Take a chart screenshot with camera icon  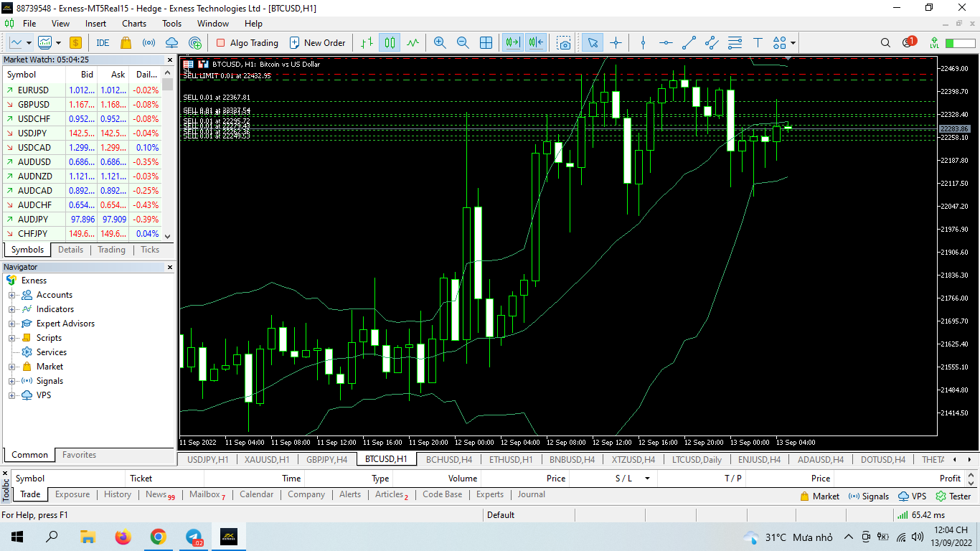(x=565, y=42)
